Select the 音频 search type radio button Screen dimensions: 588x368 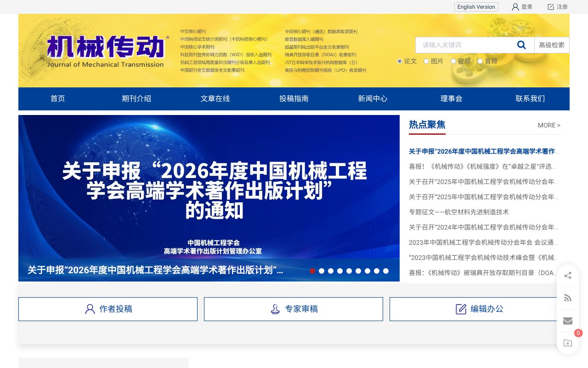(x=480, y=61)
